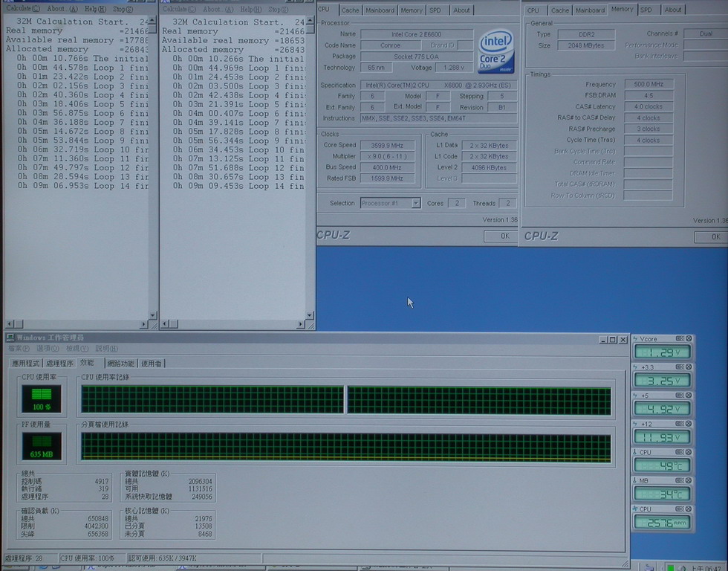Open settings of the CPU fan RPM widget
This screenshot has height=571, width=728.
pos(680,509)
